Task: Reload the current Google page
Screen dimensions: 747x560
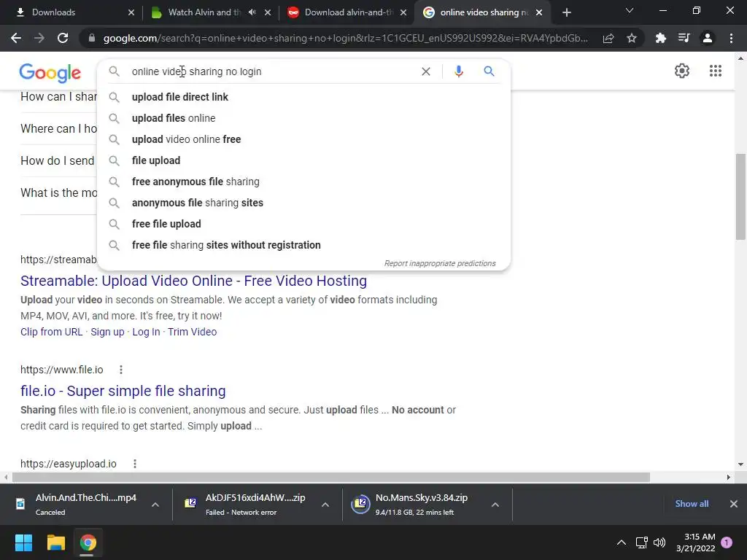Action: 63,38
